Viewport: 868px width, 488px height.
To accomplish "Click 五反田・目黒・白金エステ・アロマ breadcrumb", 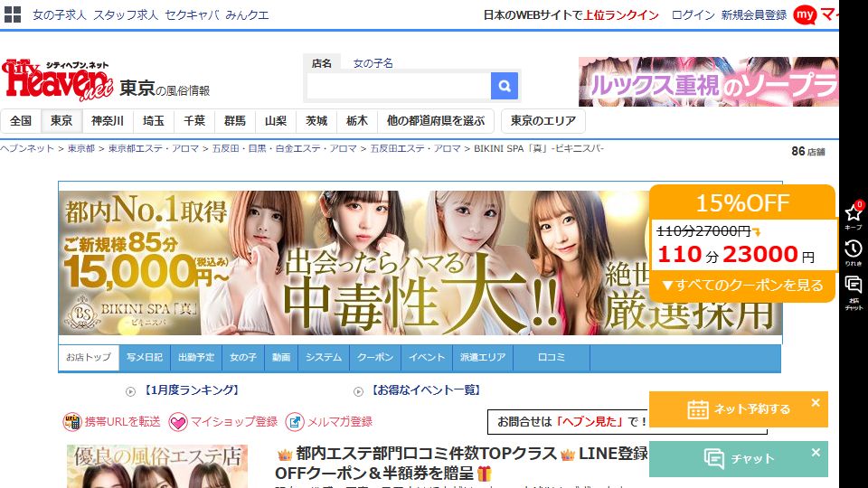I will (284, 148).
